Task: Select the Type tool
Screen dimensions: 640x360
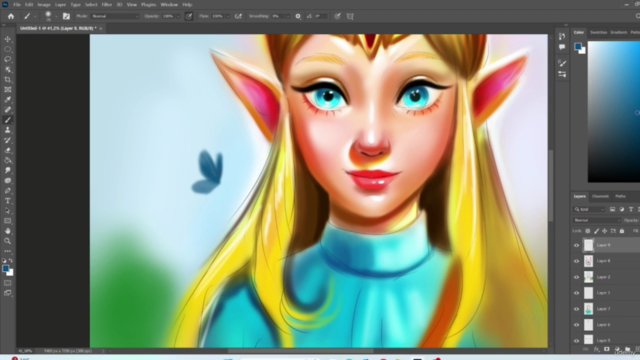Action: click(x=8, y=201)
